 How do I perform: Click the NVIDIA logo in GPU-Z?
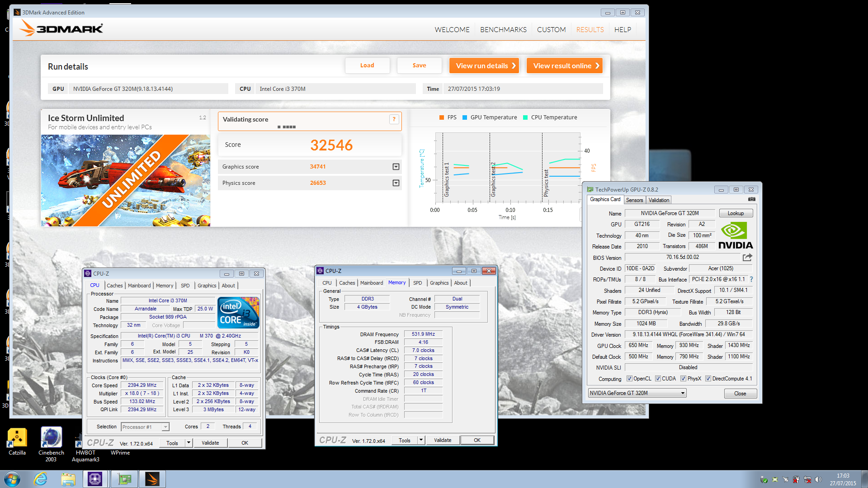[736, 235]
